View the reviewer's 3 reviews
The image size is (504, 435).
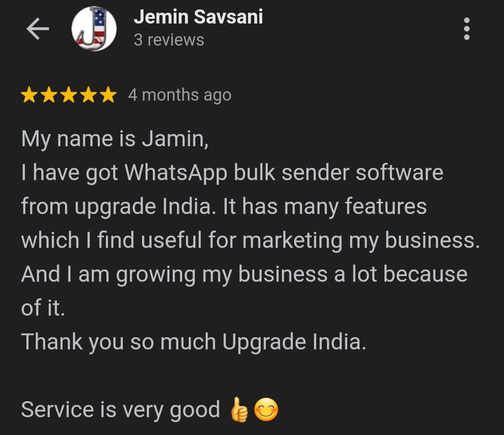coord(169,40)
